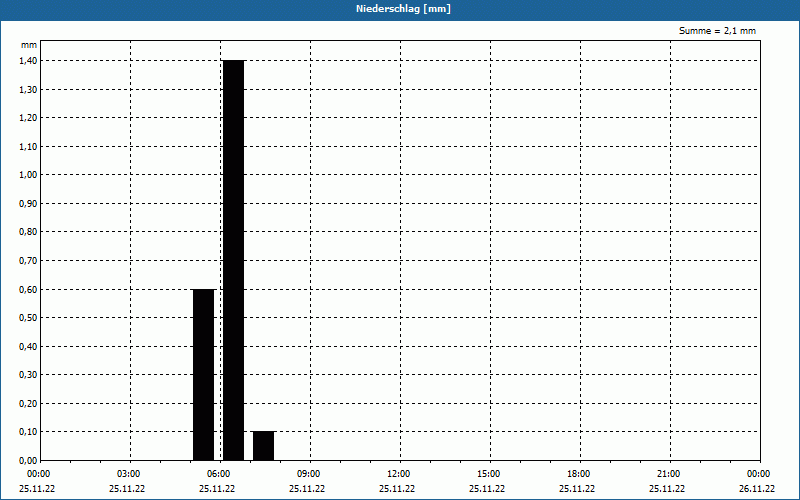
Task: Select the 0,90 y-axis value
Action: (x=29, y=204)
